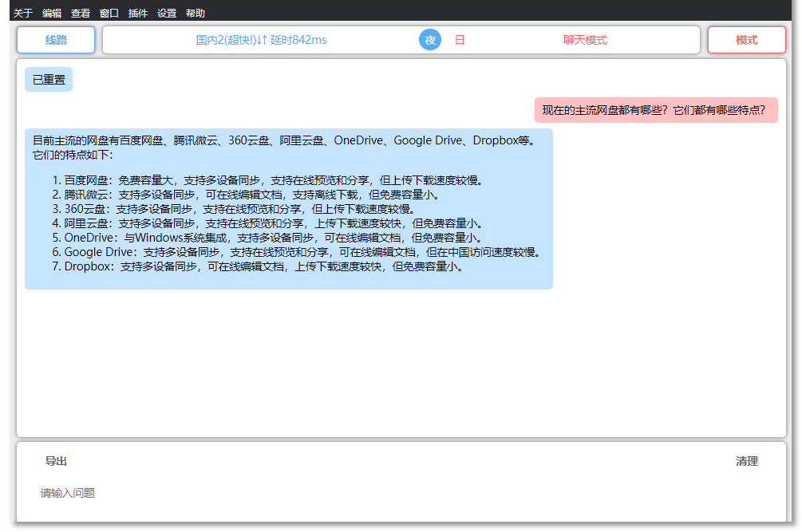Open the 编辑 menu

pyautogui.click(x=52, y=14)
